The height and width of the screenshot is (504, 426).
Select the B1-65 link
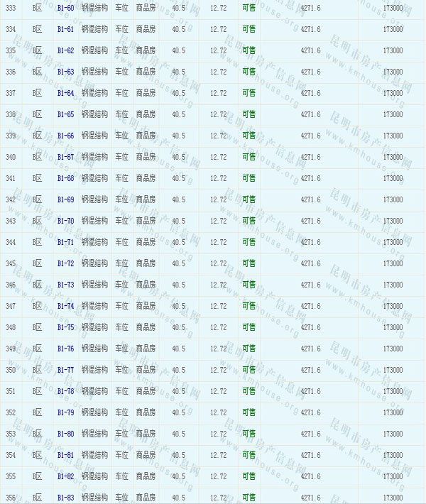tap(65, 115)
